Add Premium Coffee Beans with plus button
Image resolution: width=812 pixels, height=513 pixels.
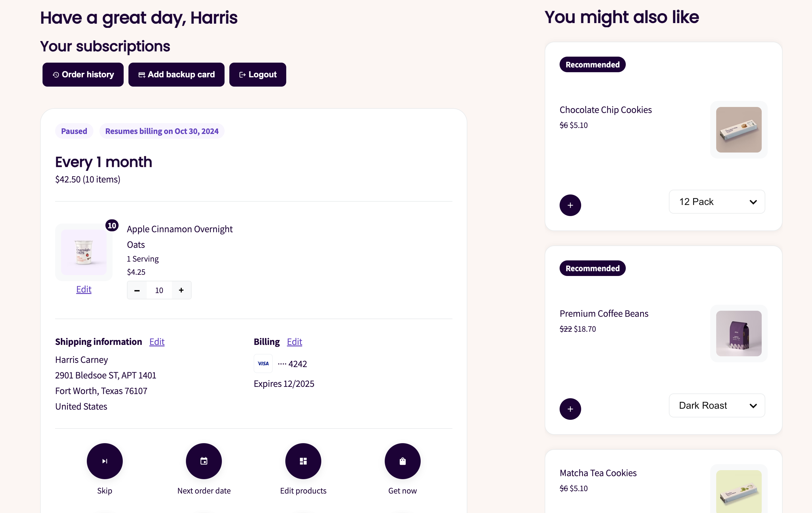coord(570,409)
